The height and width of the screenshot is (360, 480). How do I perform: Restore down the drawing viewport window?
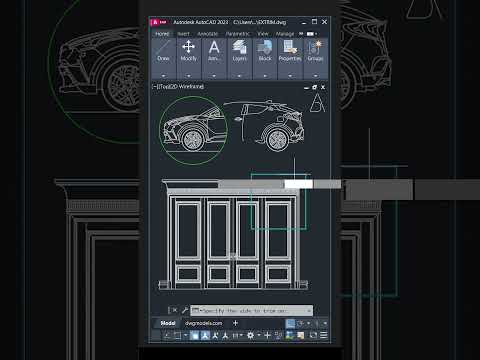tap(314, 87)
